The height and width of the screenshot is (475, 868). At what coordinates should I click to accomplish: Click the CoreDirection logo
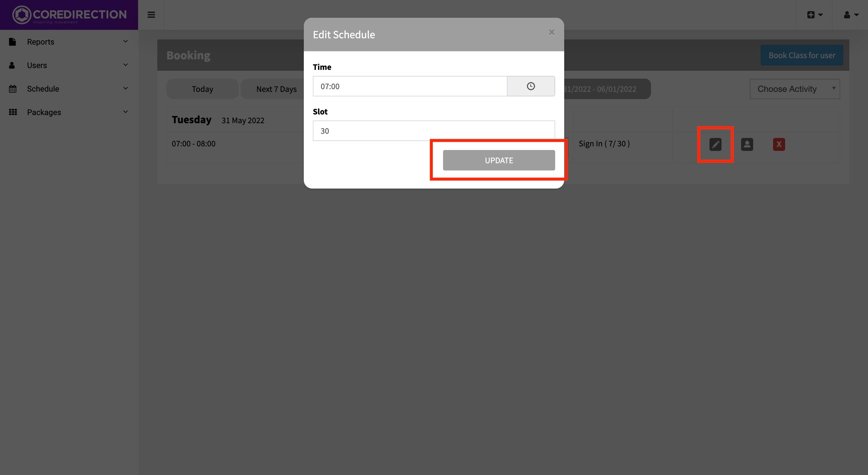69,15
